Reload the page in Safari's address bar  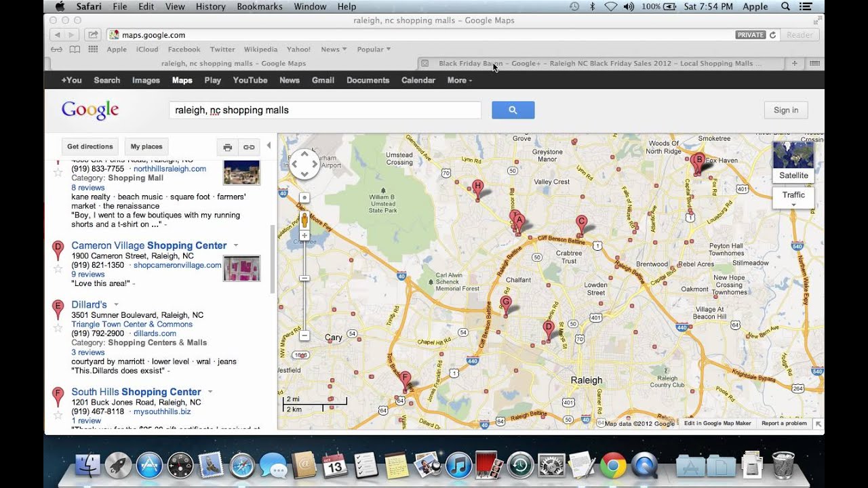tap(772, 35)
